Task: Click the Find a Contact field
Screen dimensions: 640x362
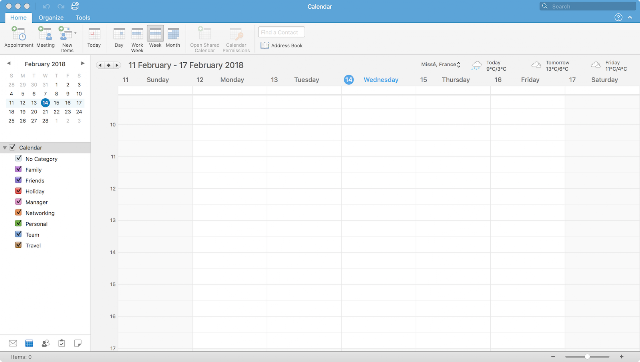Action: [x=281, y=32]
